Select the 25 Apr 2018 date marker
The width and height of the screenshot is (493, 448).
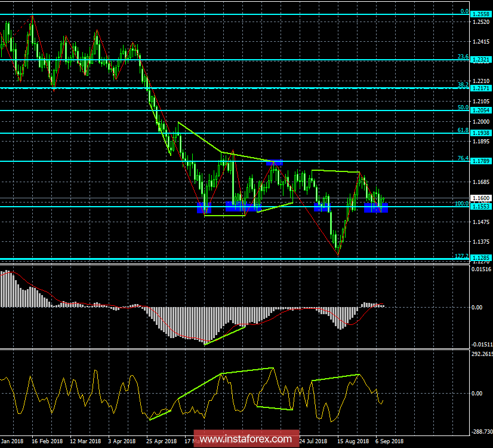pyautogui.click(x=161, y=441)
